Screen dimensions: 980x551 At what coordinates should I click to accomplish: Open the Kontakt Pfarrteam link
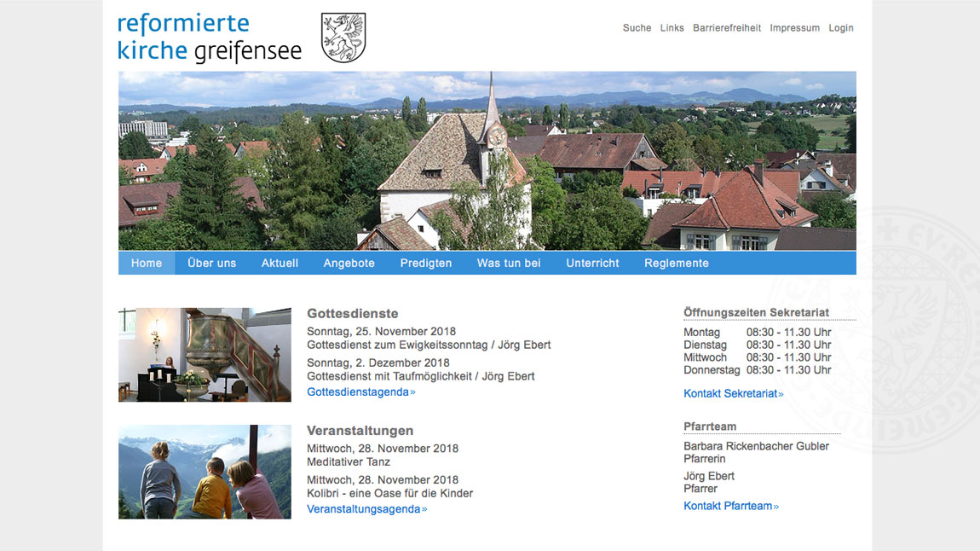coord(731,506)
